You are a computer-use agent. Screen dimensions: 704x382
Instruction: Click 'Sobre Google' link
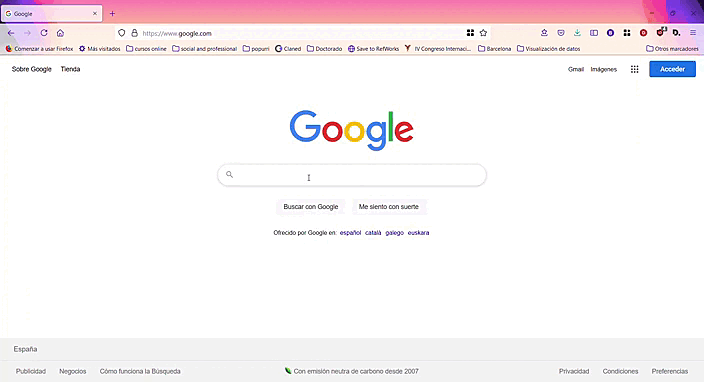click(31, 69)
